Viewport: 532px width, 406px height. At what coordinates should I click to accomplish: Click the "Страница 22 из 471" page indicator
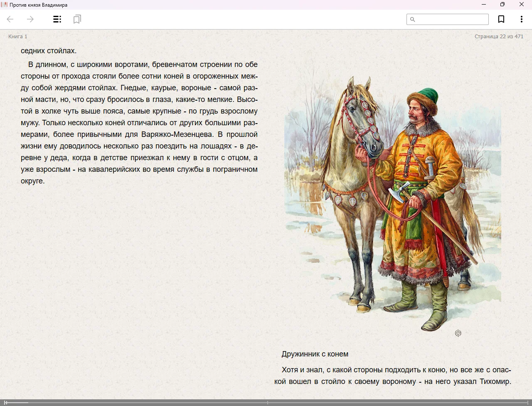pyautogui.click(x=499, y=37)
